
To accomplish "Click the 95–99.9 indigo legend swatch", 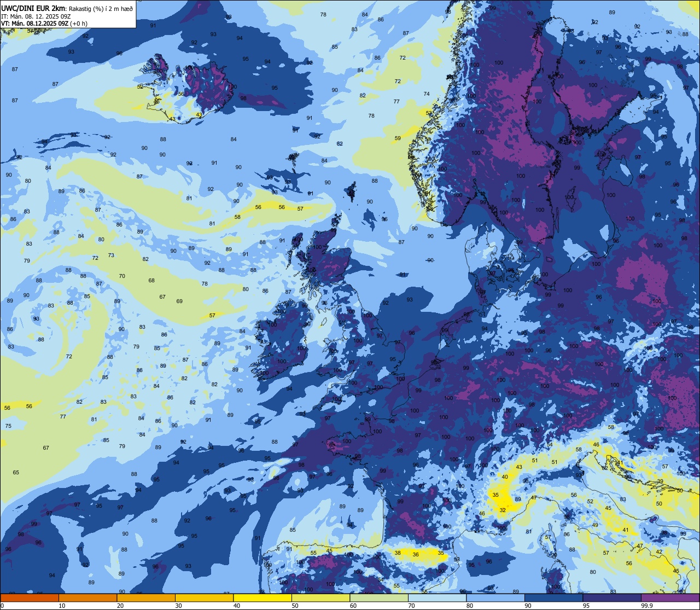I will 612,597.
